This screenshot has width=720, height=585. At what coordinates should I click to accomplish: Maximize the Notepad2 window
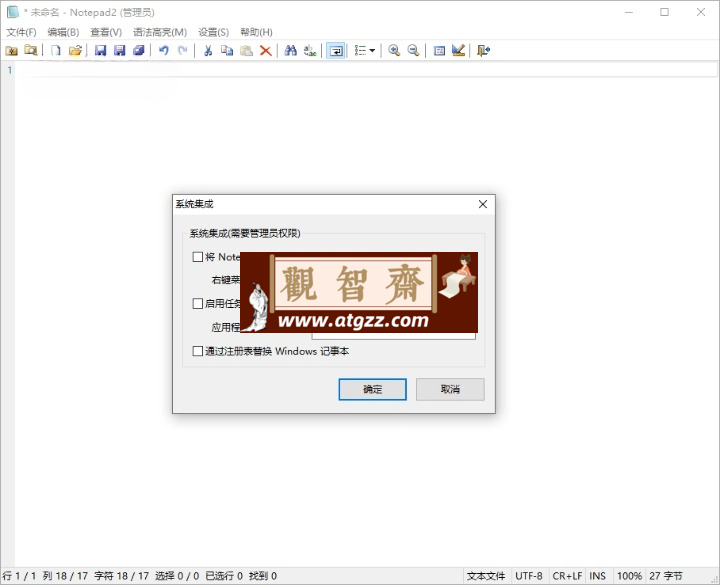pos(664,12)
